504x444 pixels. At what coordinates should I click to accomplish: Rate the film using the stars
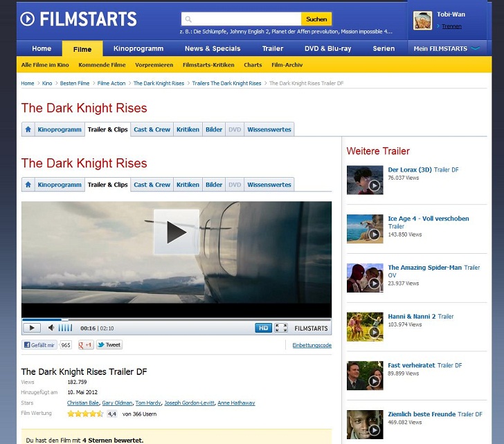click(x=85, y=414)
